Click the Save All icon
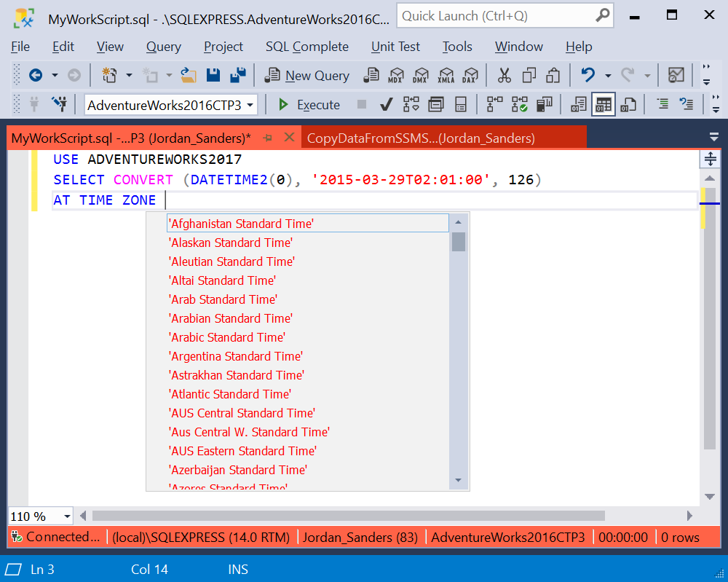728x582 pixels. (238, 75)
